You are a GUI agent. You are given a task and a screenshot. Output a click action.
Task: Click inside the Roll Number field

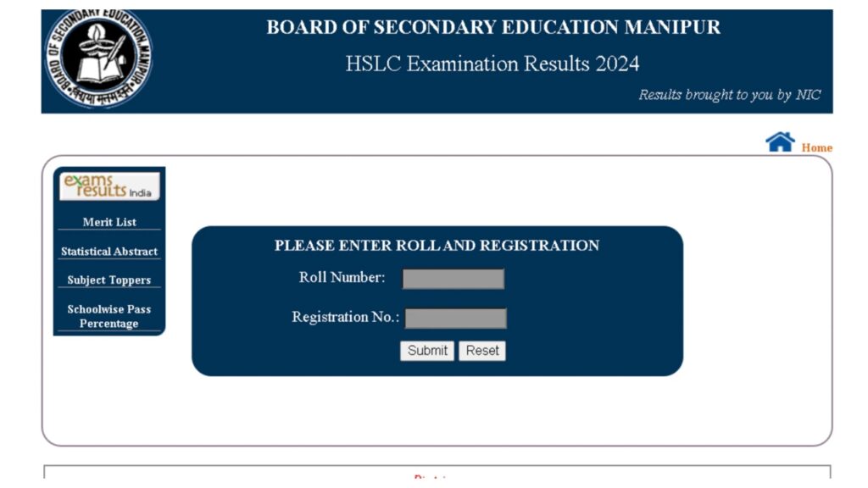pyautogui.click(x=453, y=278)
